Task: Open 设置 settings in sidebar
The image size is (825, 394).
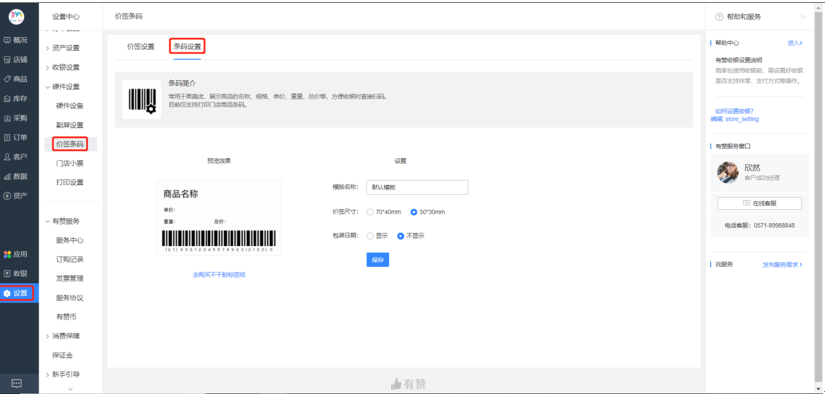Action: tap(18, 293)
